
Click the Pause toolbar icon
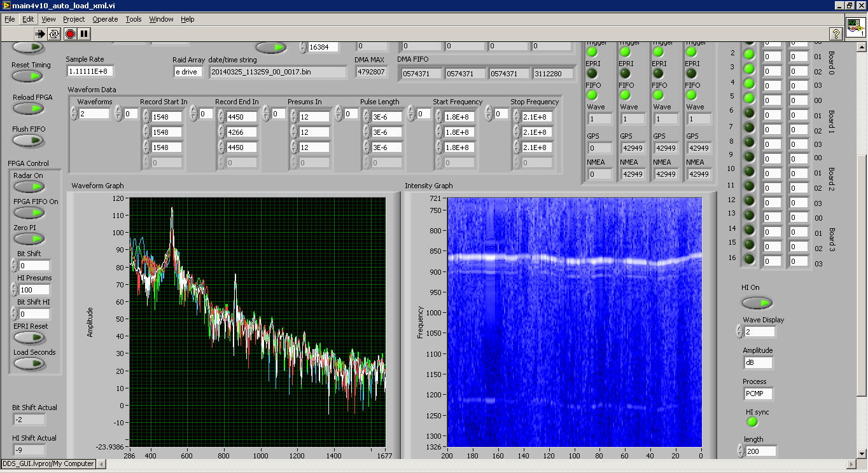pyautogui.click(x=84, y=34)
